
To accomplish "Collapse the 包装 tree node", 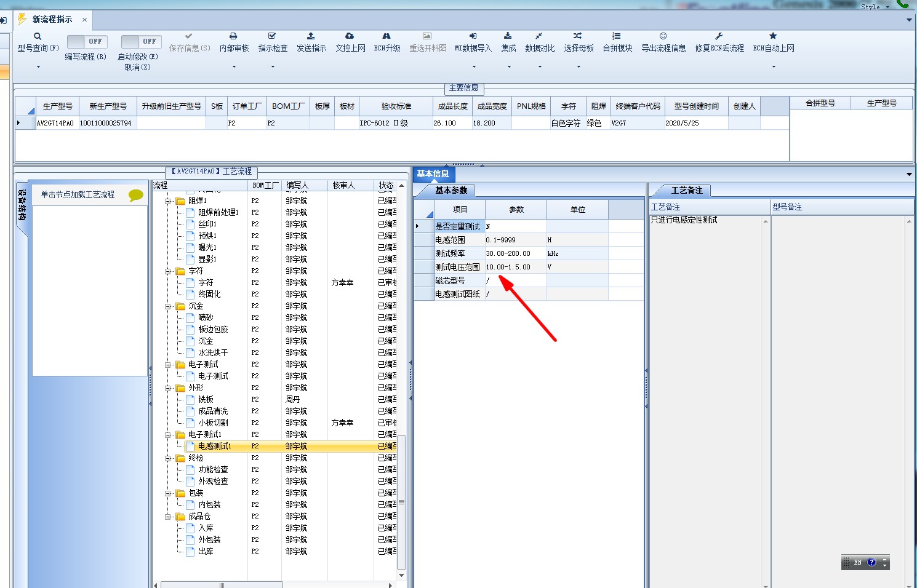I will tap(168, 493).
